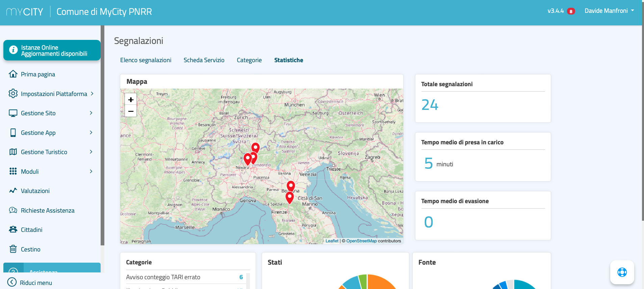Expand the Gestione Sito submenu
This screenshot has width=644, height=289.
click(91, 113)
